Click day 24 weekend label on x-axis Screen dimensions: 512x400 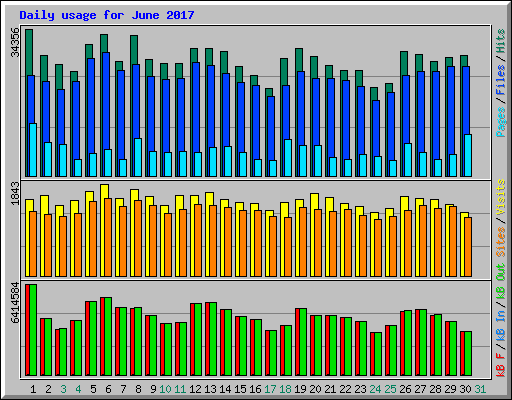[375, 389]
